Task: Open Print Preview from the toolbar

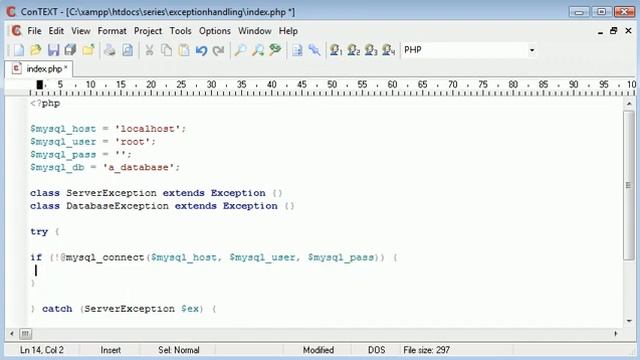Action: (x=127, y=50)
